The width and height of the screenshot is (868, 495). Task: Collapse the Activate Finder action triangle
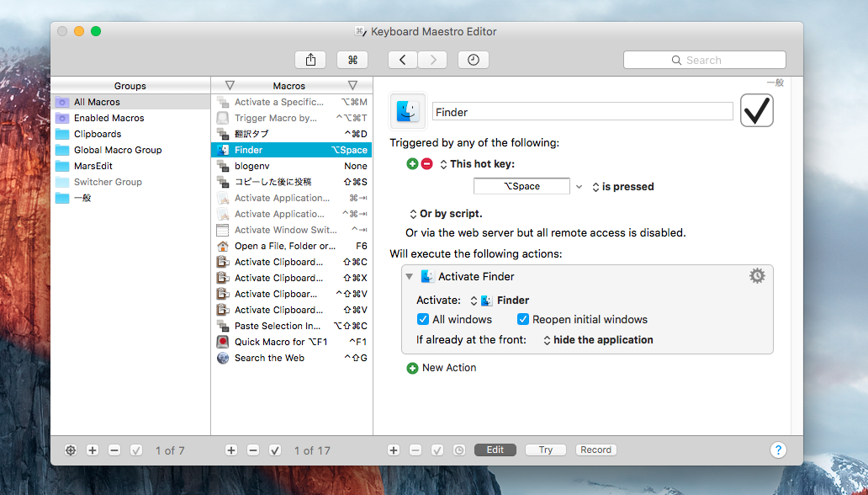(x=410, y=277)
